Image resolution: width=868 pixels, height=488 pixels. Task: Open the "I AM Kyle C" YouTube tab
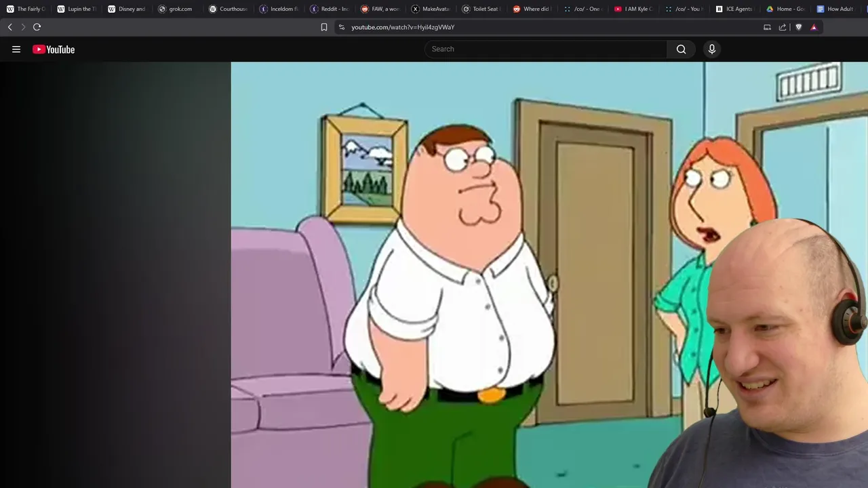pyautogui.click(x=633, y=9)
